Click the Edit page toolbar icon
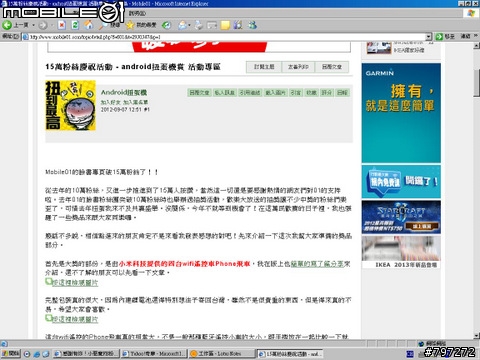Viewport: 480px width, 360px height. click(x=212, y=25)
